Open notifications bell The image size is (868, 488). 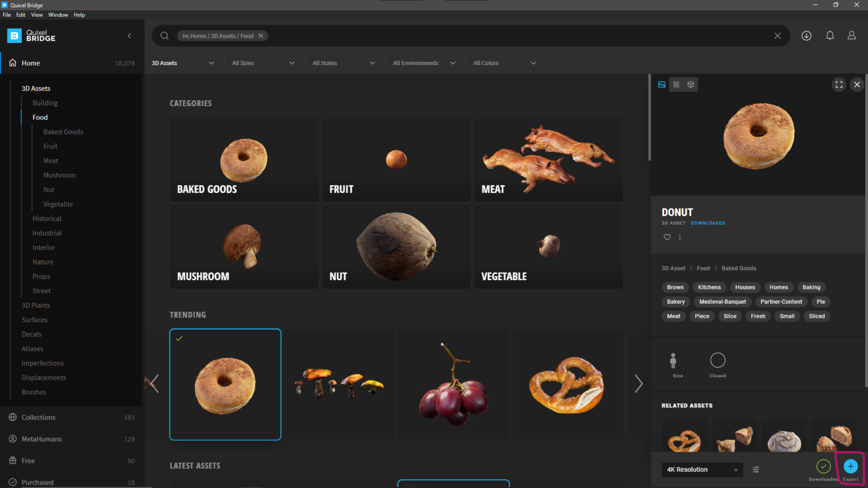[x=830, y=35]
